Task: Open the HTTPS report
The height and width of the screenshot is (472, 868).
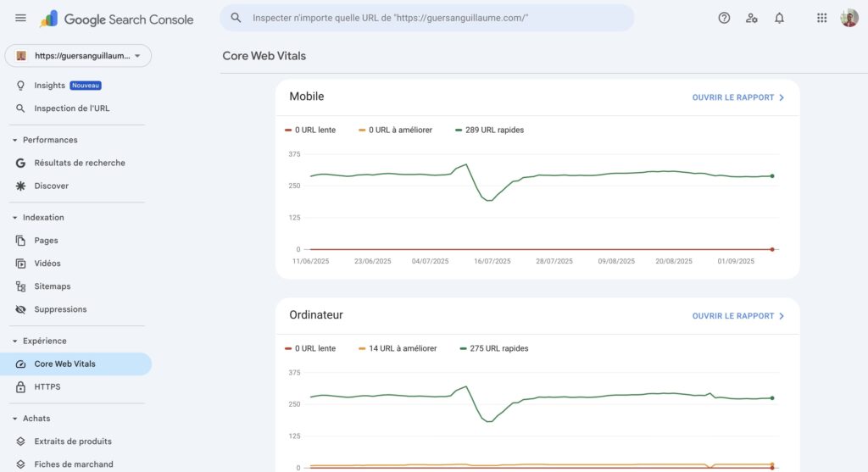Action: [75, 386]
